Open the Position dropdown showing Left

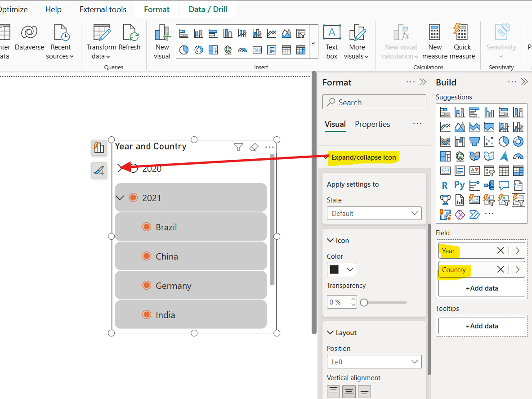coord(374,361)
